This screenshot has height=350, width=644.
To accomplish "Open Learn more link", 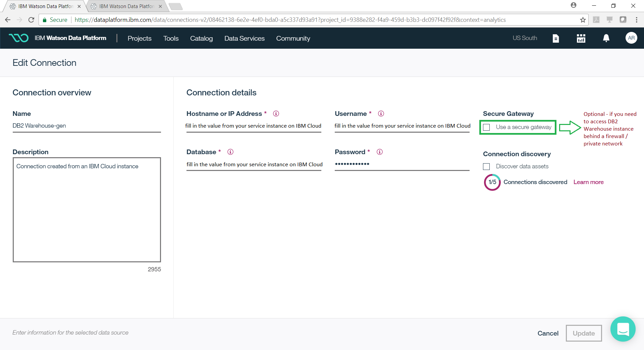I will point(588,182).
